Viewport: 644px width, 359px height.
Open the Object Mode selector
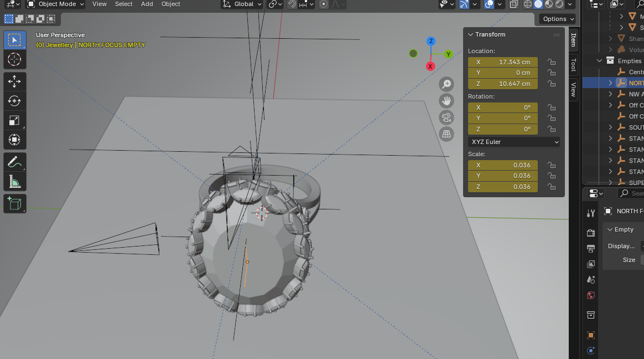(56, 4)
